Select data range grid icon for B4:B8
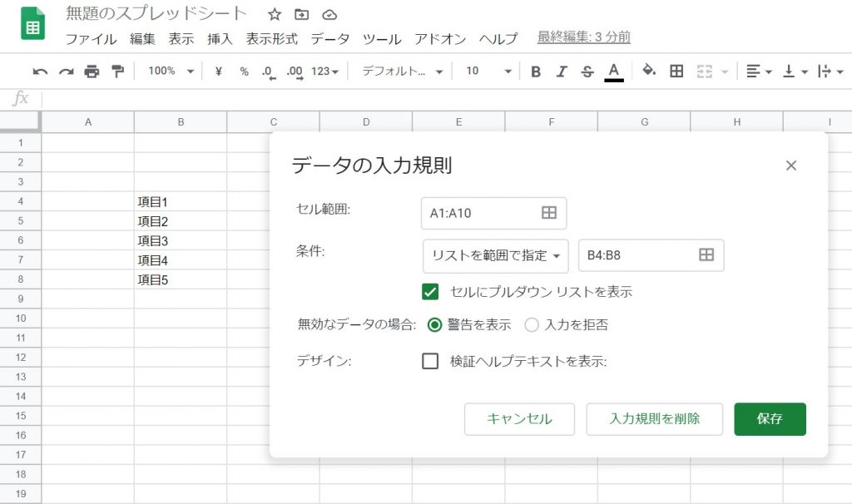 tap(706, 254)
